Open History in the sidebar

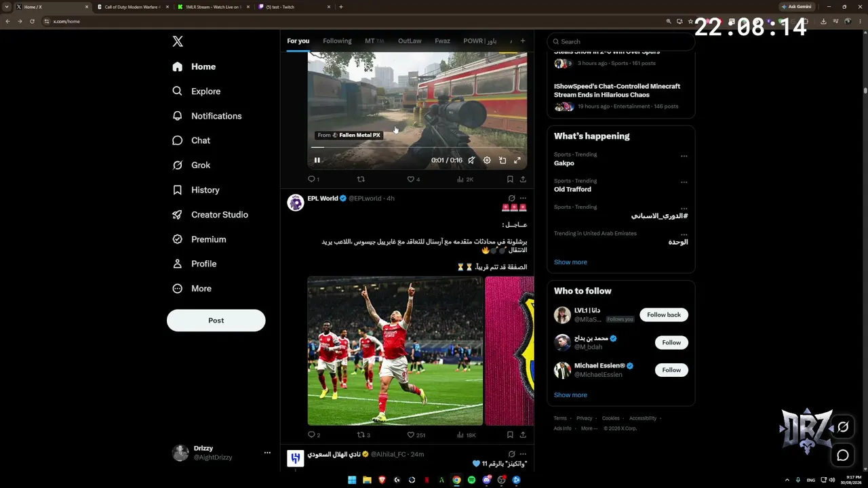[x=195, y=190]
